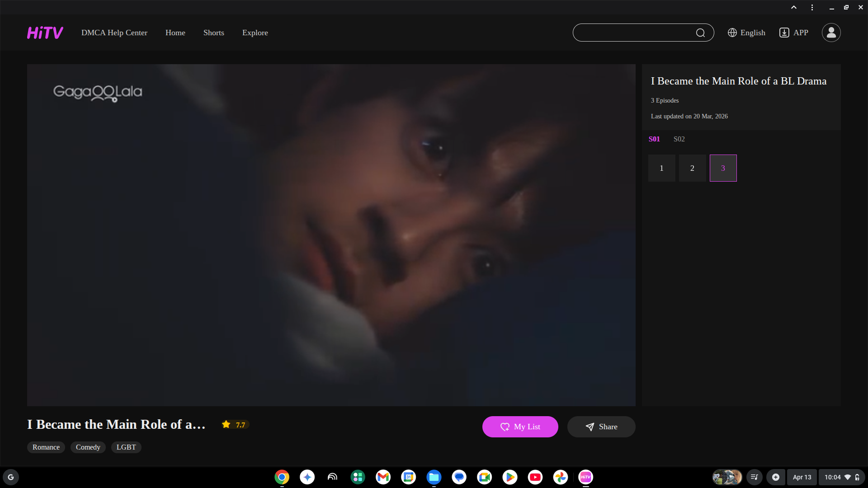Select episode 2
868x488 pixels.
692,168
